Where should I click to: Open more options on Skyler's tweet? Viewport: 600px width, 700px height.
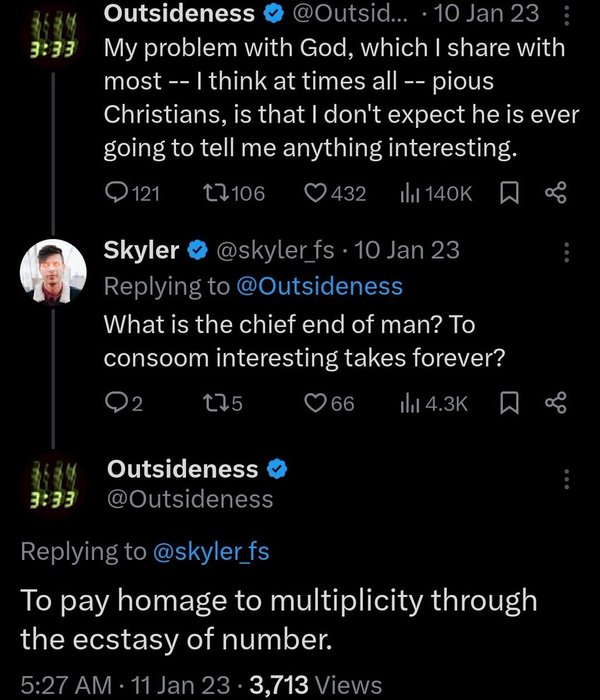click(568, 251)
